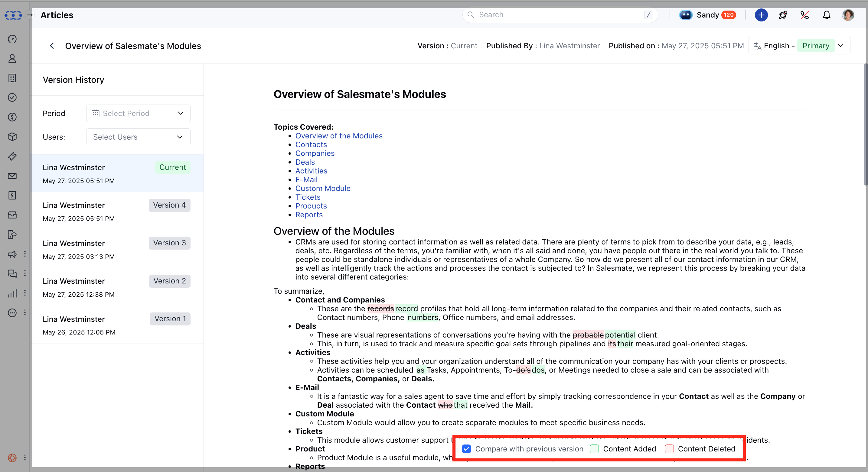Follow the Companies topic link
This screenshot has height=472, width=868.
coord(315,153)
